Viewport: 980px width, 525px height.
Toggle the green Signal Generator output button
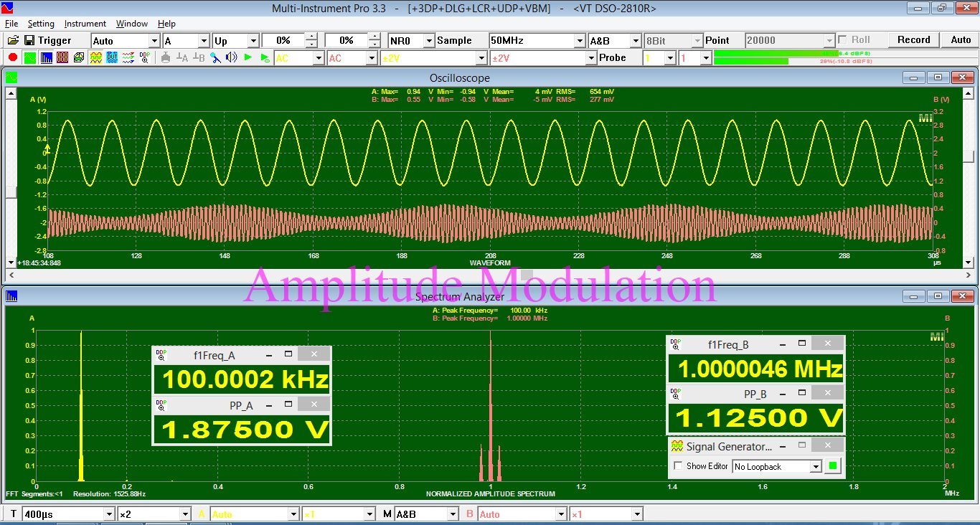832,466
